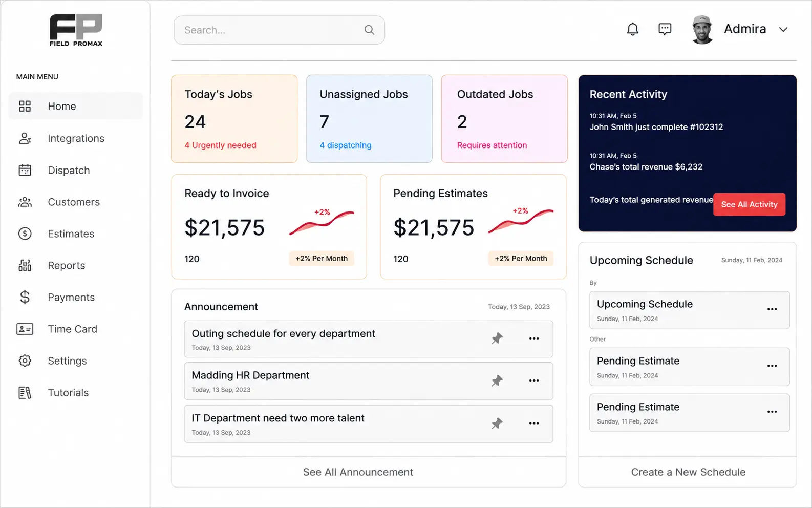Click the $21,575 Ready to Invoice amount
This screenshot has width=812, height=508.
pyautogui.click(x=224, y=228)
